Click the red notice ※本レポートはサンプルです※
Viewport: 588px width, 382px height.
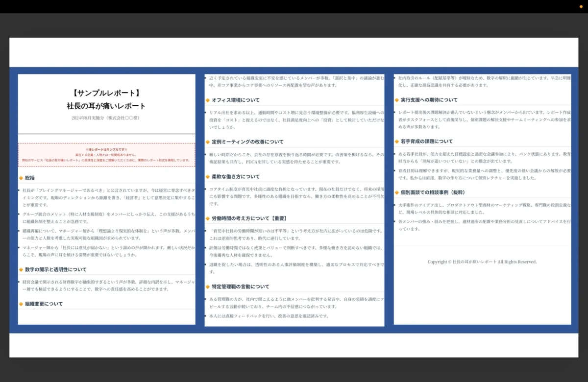click(x=106, y=149)
